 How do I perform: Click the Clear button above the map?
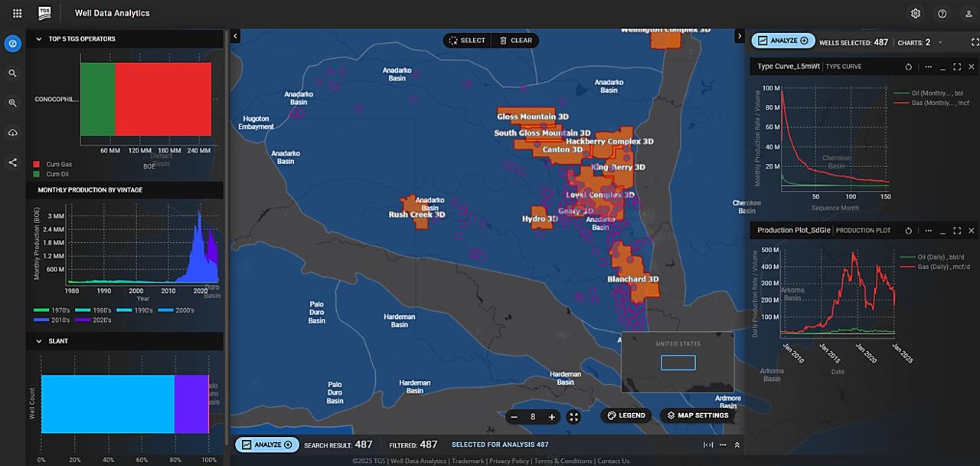(x=514, y=40)
